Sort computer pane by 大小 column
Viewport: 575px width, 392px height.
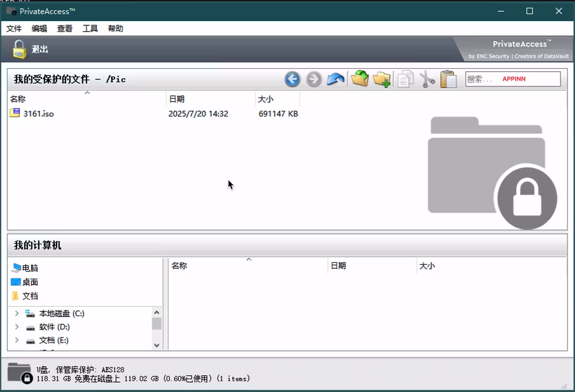427,266
